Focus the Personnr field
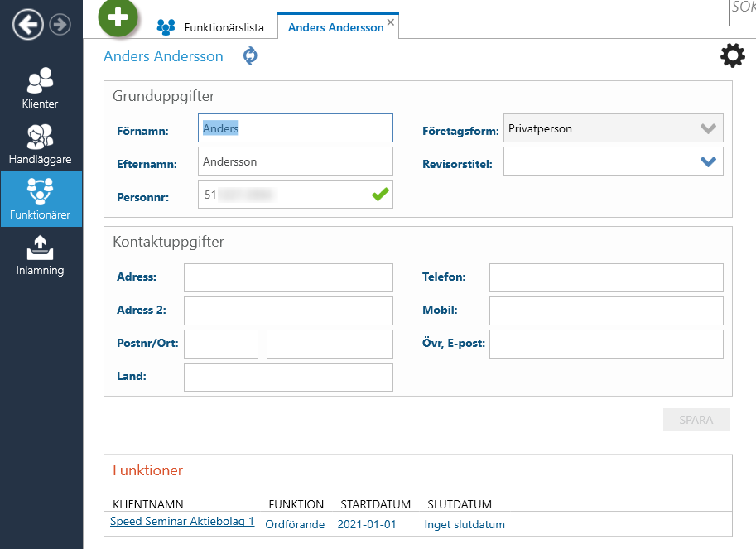 [296, 195]
